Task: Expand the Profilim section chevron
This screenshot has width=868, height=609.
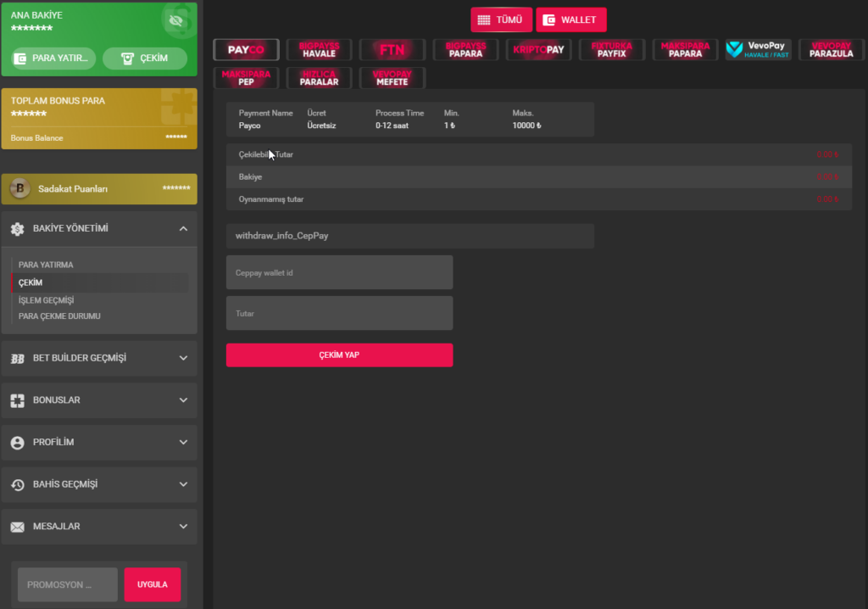Action: [183, 443]
